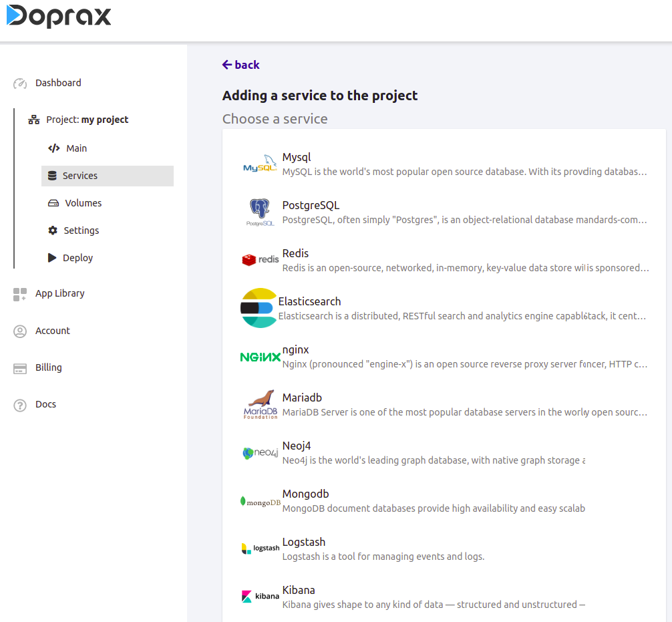The height and width of the screenshot is (622, 672).
Task: Click the MySQL dolphin logo
Action: click(x=260, y=164)
